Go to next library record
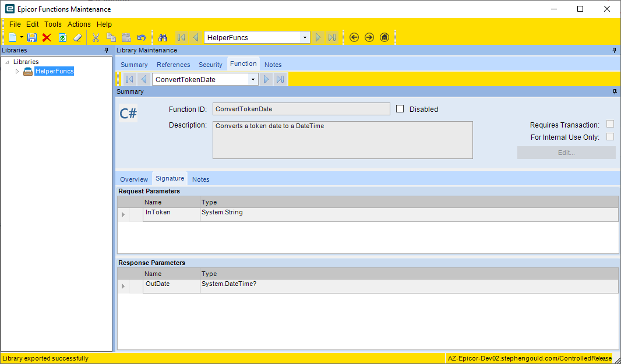The width and height of the screenshot is (621, 364). click(x=317, y=38)
